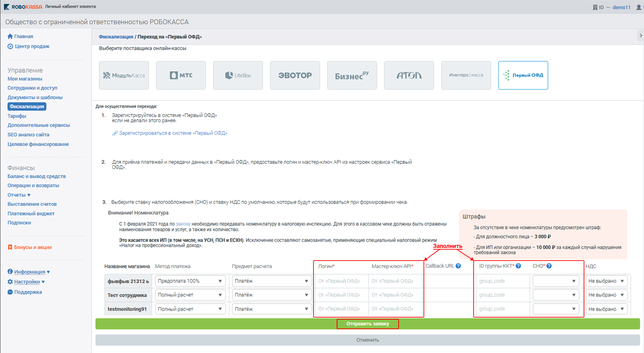644x353 pixels.
Task: Open НДС dropdown for Тест сотрудника row
Action: pos(607,295)
